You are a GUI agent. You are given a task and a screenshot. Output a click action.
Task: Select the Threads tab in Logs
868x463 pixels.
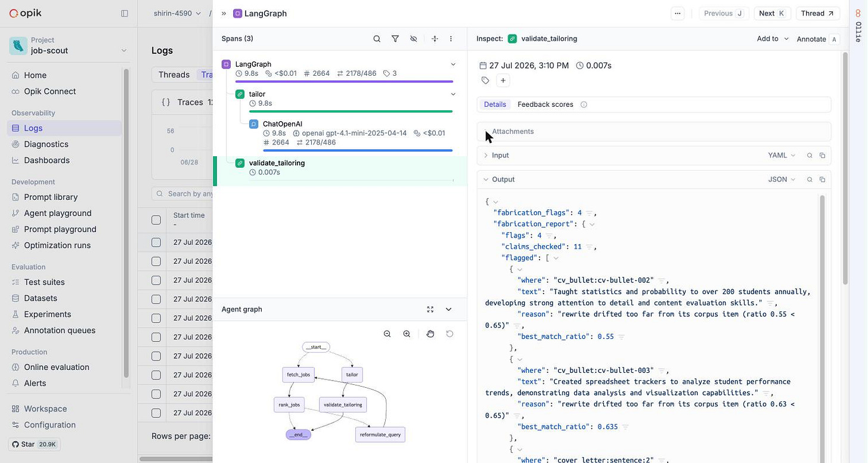(x=174, y=75)
